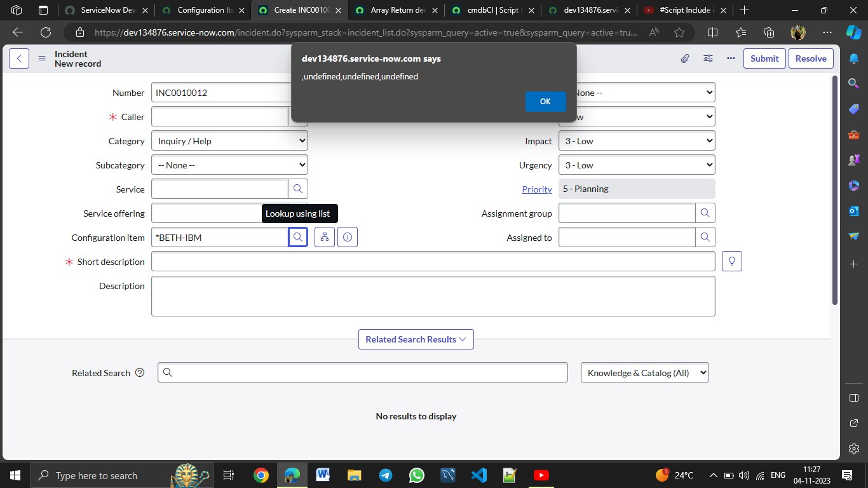
Task: Click Configuration item info preview icon
Action: click(x=348, y=238)
